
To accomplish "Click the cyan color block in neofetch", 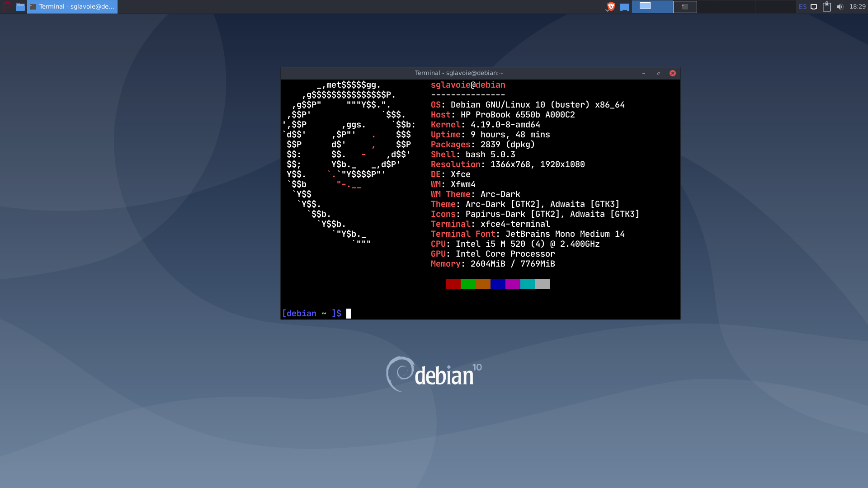I will click(x=528, y=284).
